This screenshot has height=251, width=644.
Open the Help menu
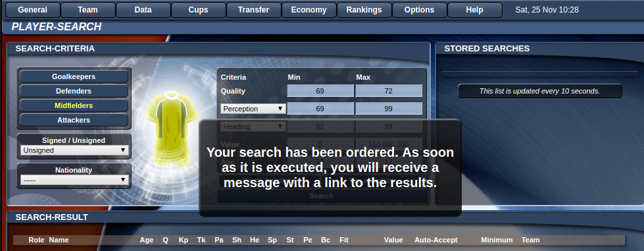point(474,10)
